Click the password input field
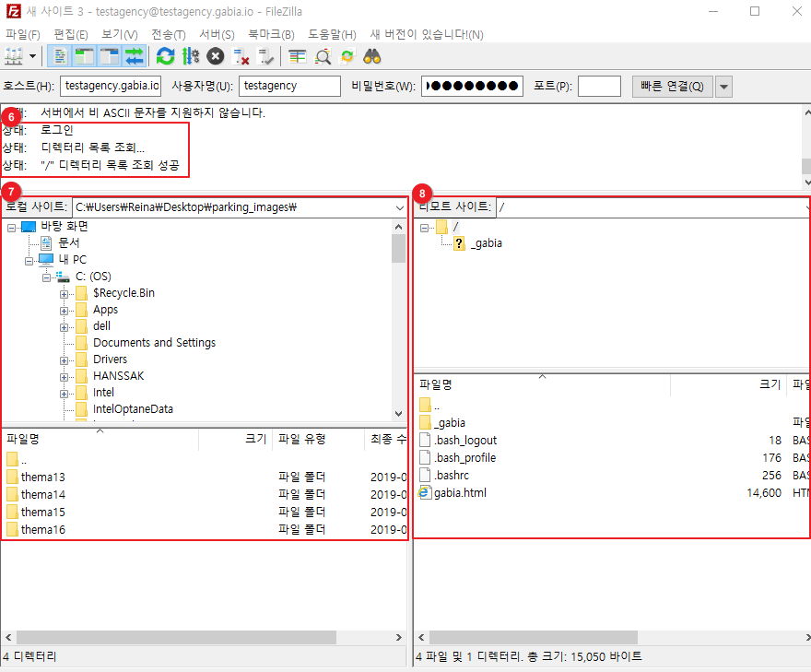The height and width of the screenshot is (672, 811). pyautogui.click(x=472, y=86)
